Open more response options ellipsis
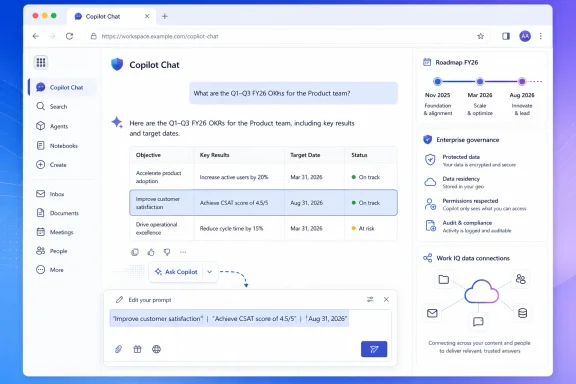576x384 pixels. (x=183, y=252)
